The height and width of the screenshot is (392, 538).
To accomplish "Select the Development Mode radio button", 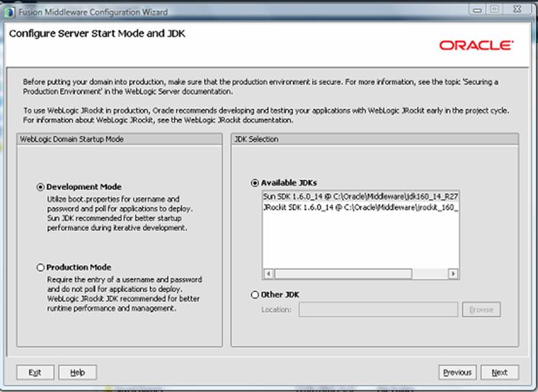I will (x=40, y=187).
